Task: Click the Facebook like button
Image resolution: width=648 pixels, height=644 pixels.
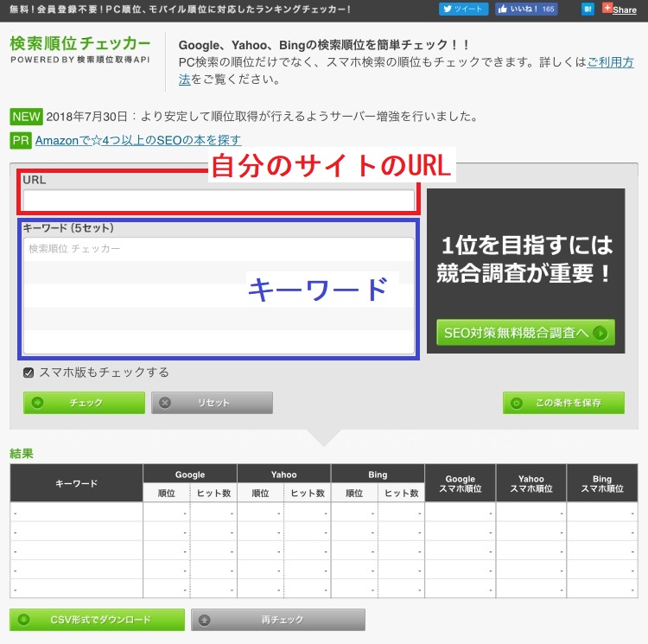Action: click(x=526, y=10)
